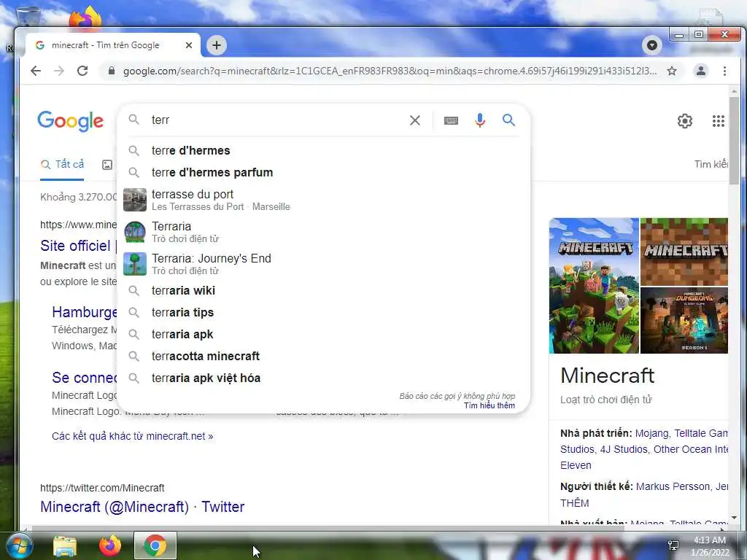Bookmark this page with the star icon
The height and width of the screenshot is (560, 747).
(672, 71)
